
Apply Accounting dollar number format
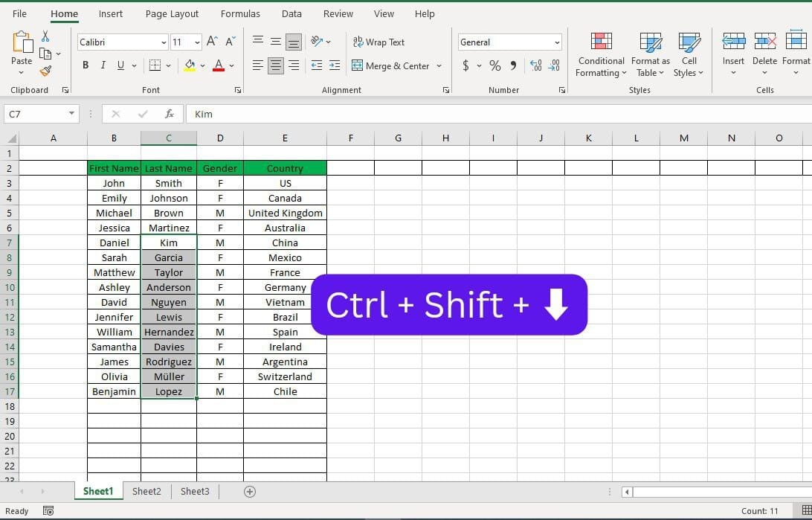point(465,65)
